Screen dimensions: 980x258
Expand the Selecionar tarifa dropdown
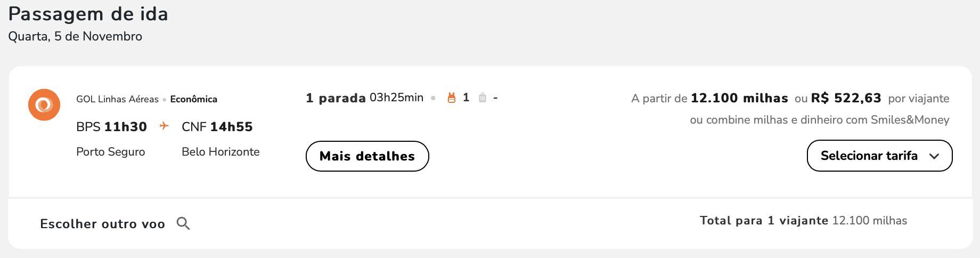pos(869,156)
